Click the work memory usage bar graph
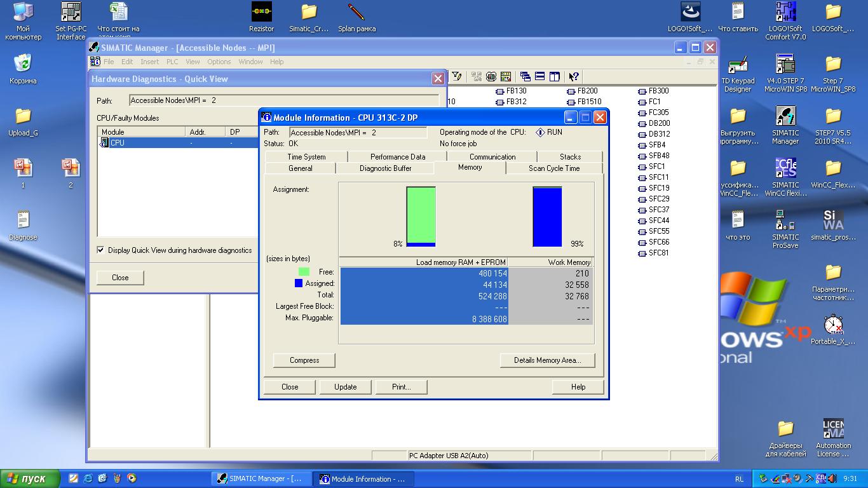Screen dimensions: 868x488 pyautogui.click(x=547, y=217)
